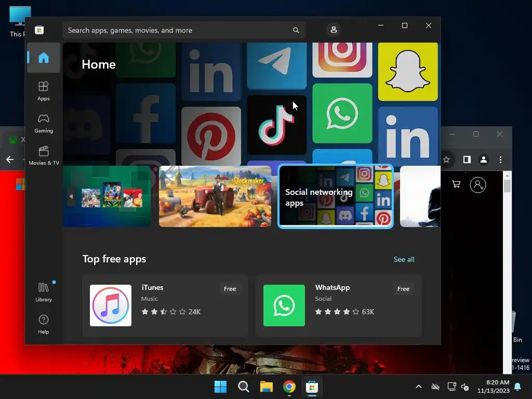Open Movies & TV in Store sidebar
The image size is (532, 399).
click(x=44, y=155)
